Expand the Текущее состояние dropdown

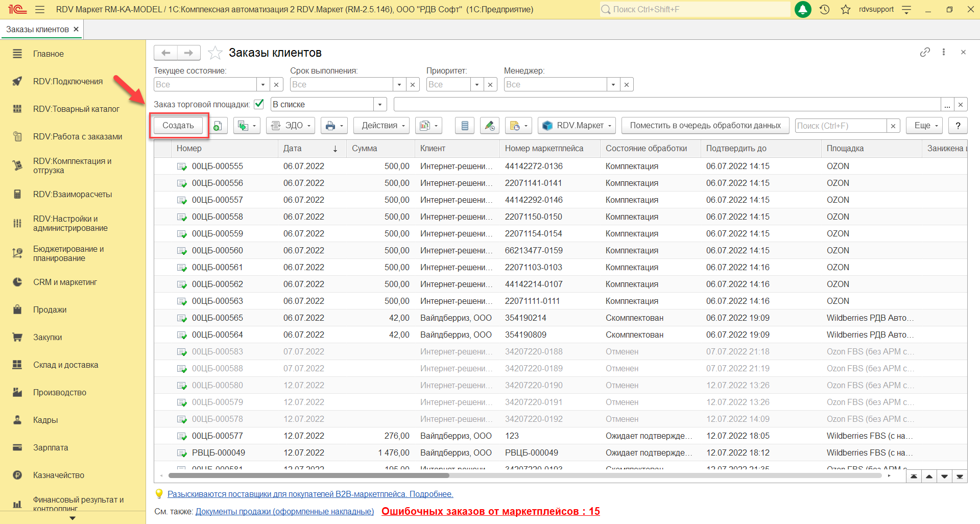(x=263, y=85)
